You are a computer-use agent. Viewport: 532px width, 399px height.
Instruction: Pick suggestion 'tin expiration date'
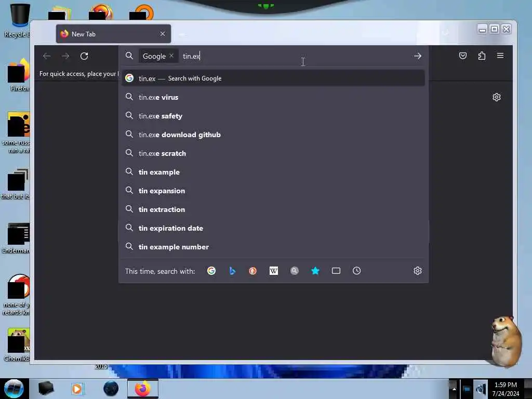(273, 228)
